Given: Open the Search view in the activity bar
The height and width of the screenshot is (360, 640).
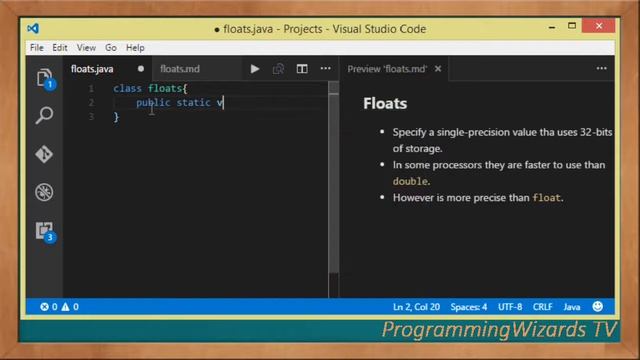Looking at the screenshot, I should coord(44,116).
